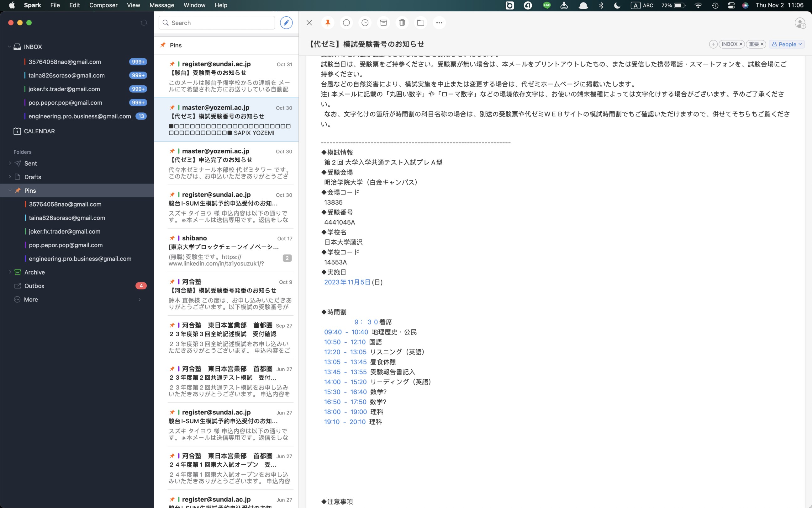Collapse the INBOX accounts list
Screen dimensions: 812x508
[9, 46]
